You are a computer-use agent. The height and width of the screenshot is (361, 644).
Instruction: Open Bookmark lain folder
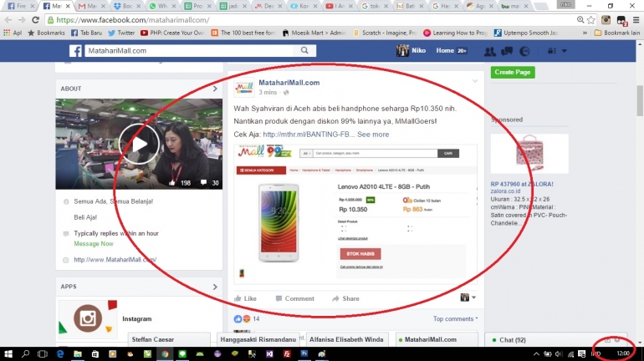tap(617, 33)
